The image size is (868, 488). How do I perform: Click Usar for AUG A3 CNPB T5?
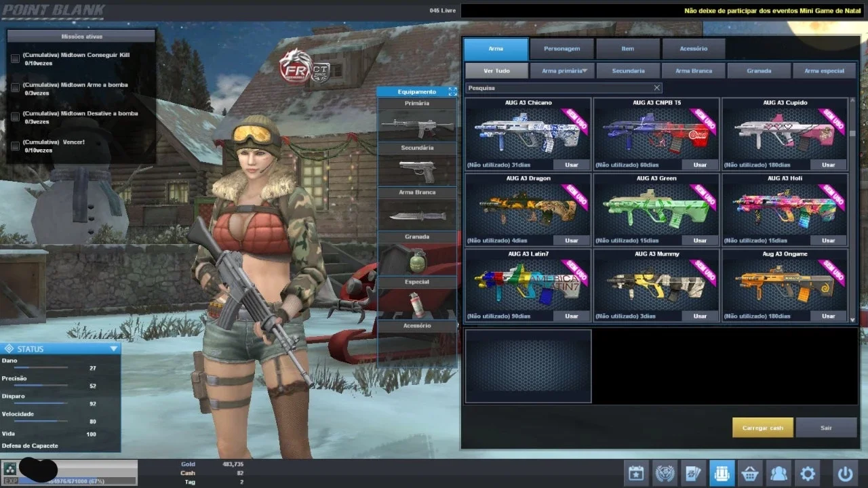pos(700,165)
